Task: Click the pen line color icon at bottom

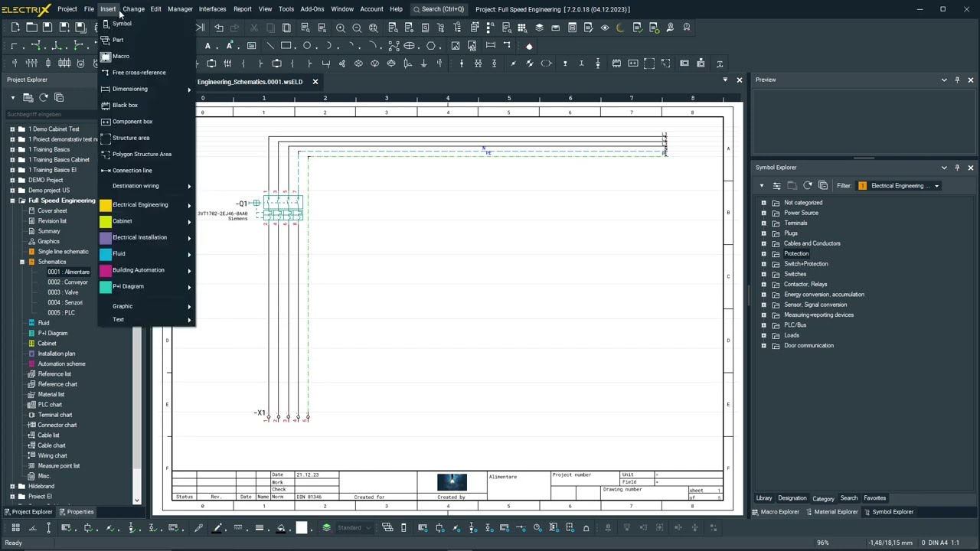Action: pos(217,527)
